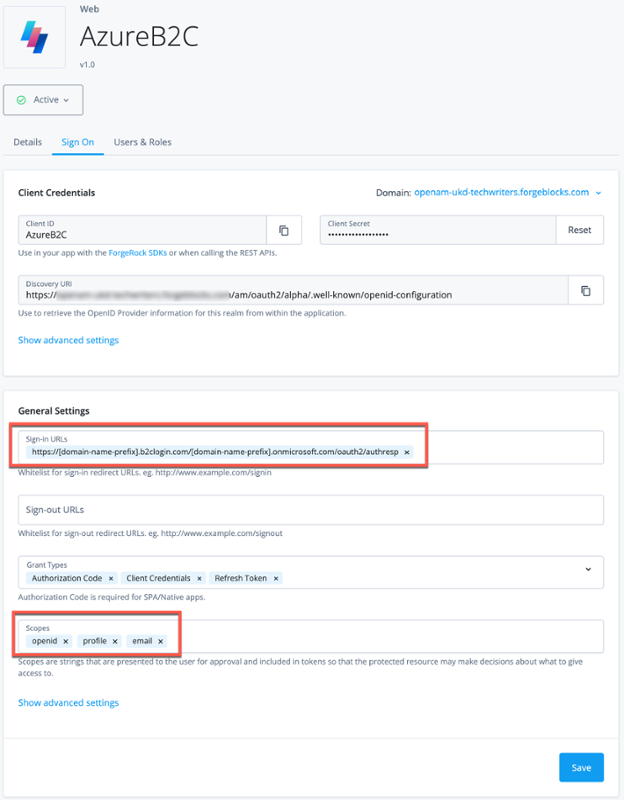Image resolution: width=624 pixels, height=800 pixels.
Task: Click into the Sign-out URLs field
Action: (x=311, y=510)
